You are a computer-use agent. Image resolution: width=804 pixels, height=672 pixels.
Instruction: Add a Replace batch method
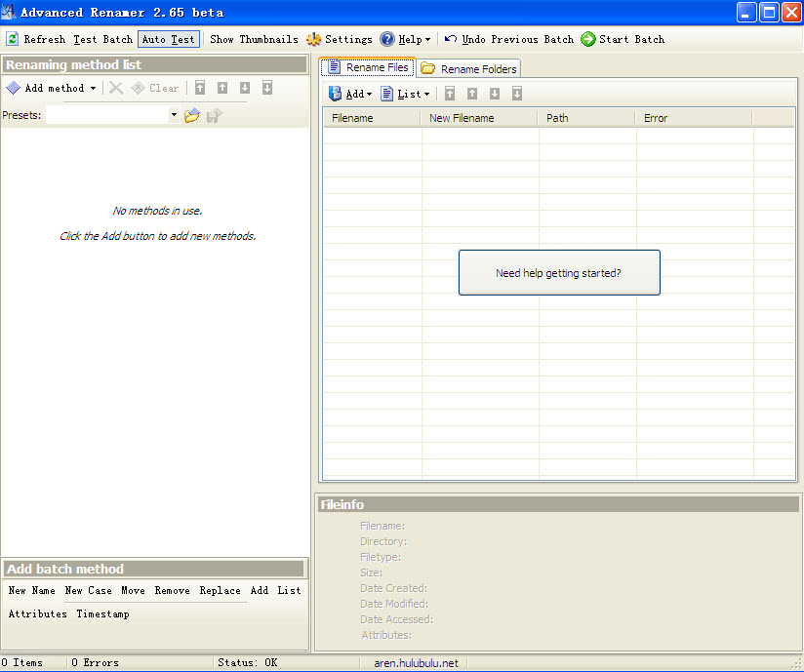click(220, 590)
